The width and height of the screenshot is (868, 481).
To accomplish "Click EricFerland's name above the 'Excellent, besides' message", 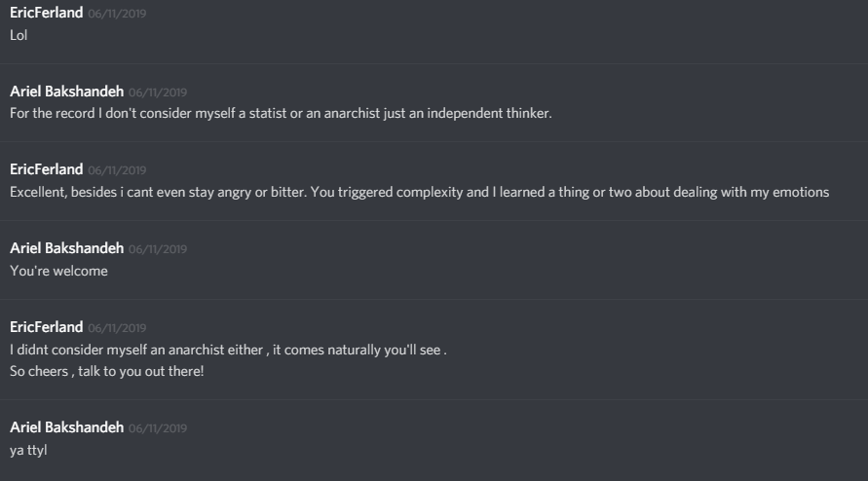I will [x=46, y=169].
